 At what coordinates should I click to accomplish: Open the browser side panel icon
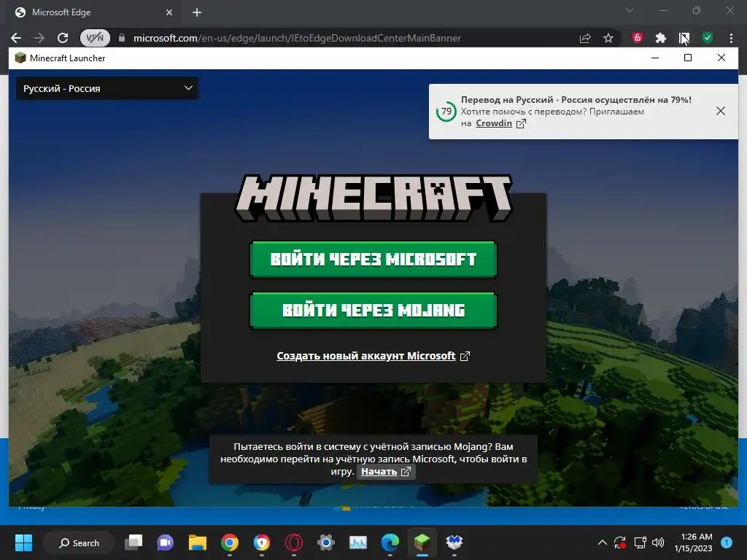point(684,38)
